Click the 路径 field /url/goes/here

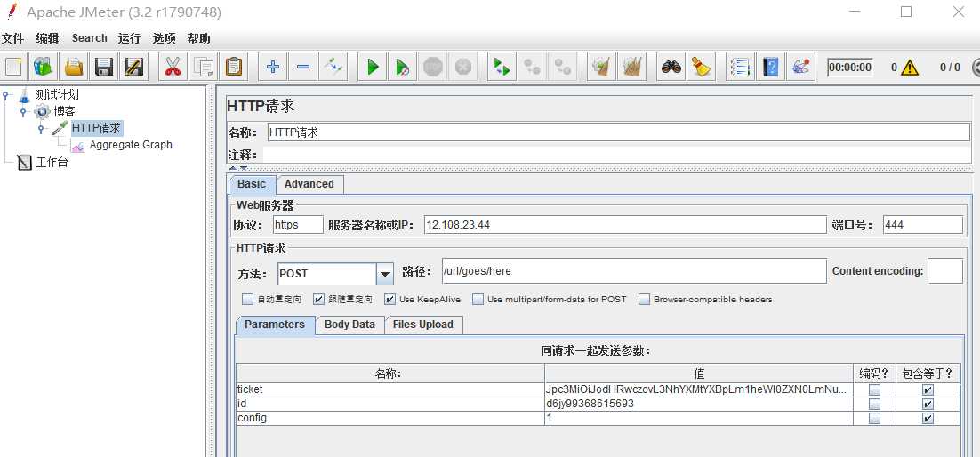pyautogui.click(x=634, y=271)
